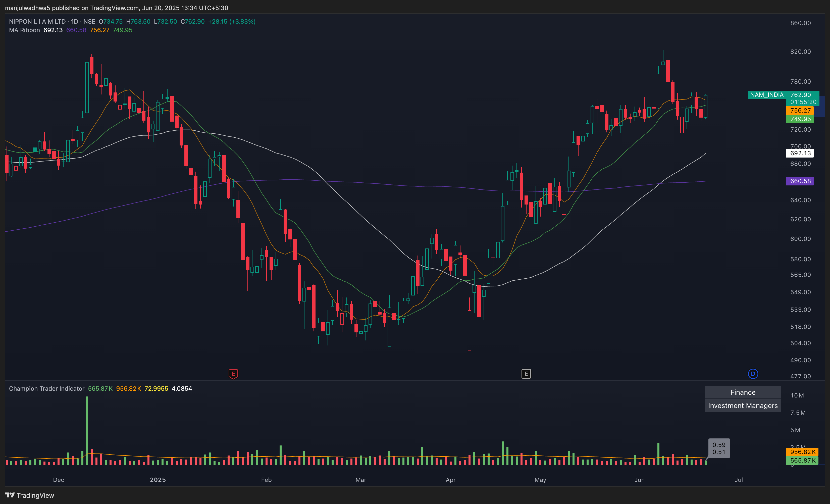Viewport: 830px width, 504px height.
Task: Click the 5 M volume axis label
Action: 795,430
